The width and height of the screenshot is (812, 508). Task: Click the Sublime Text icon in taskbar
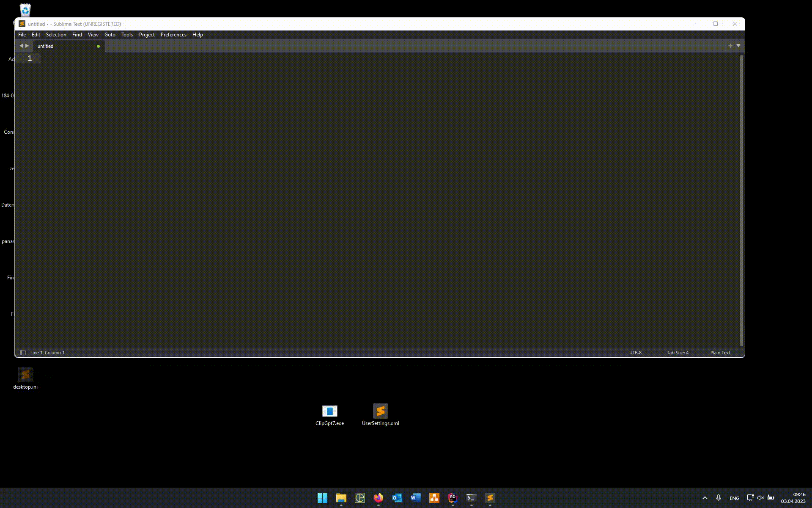coord(490,498)
